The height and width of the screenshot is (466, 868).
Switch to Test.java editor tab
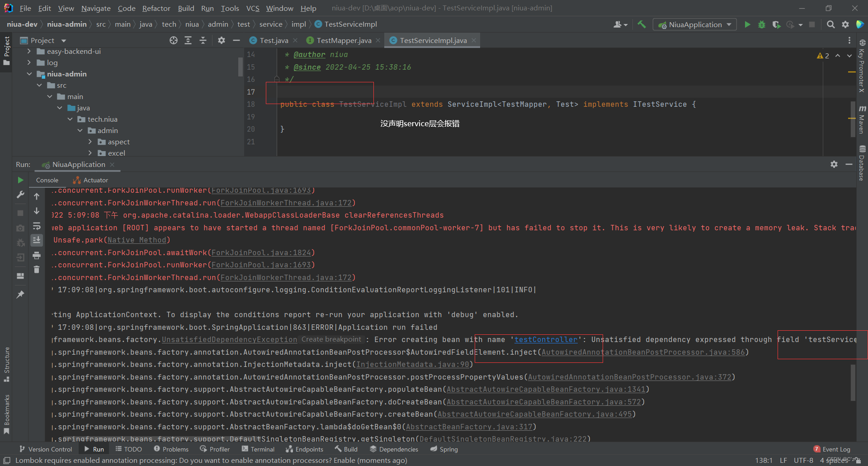click(x=274, y=41)
